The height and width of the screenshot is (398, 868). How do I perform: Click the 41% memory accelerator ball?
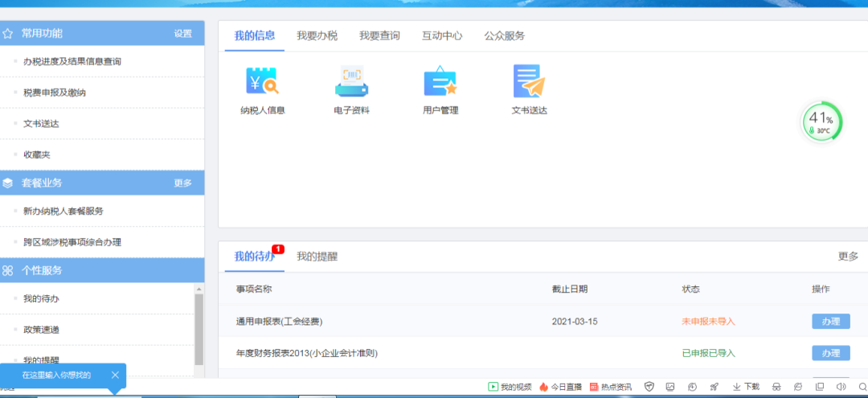(821, 122)
